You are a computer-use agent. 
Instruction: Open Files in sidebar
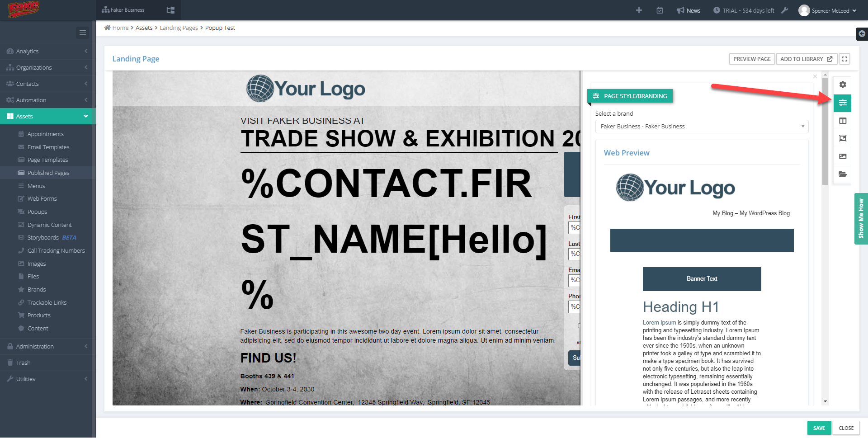click(46, 277)
